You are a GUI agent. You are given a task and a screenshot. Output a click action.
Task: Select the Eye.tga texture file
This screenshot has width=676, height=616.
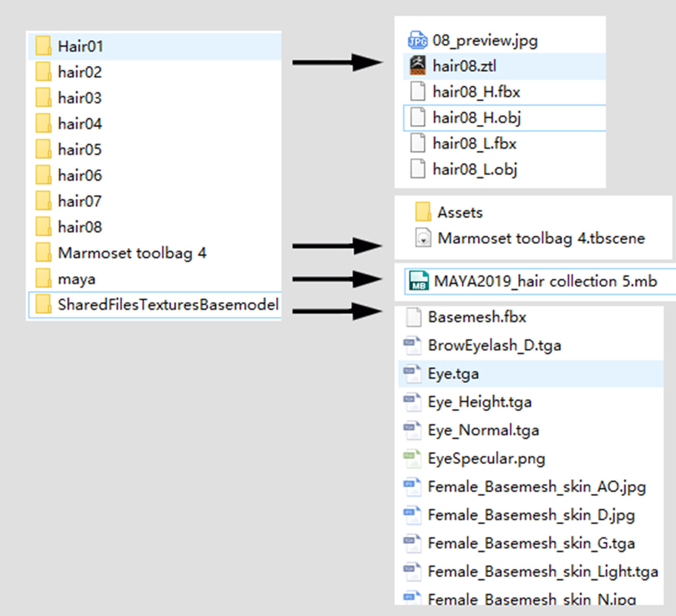tap(453, 374)
